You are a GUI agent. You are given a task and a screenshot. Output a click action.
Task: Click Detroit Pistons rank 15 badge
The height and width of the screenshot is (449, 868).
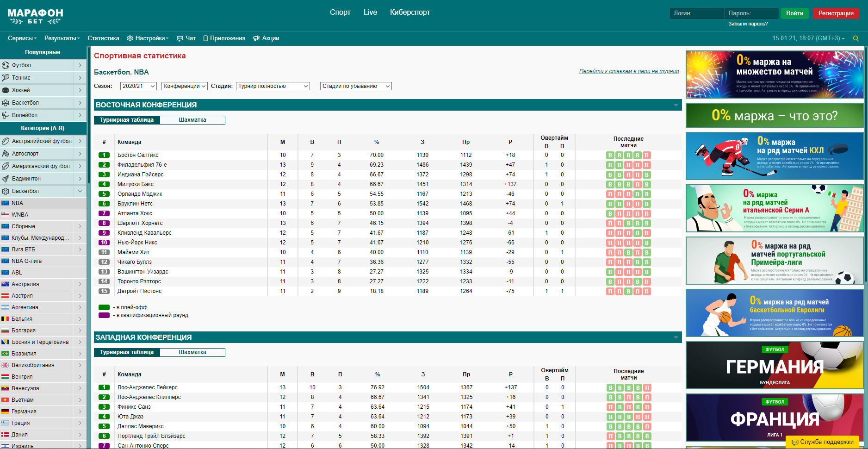pyautogui.click(x=104, y=291)
